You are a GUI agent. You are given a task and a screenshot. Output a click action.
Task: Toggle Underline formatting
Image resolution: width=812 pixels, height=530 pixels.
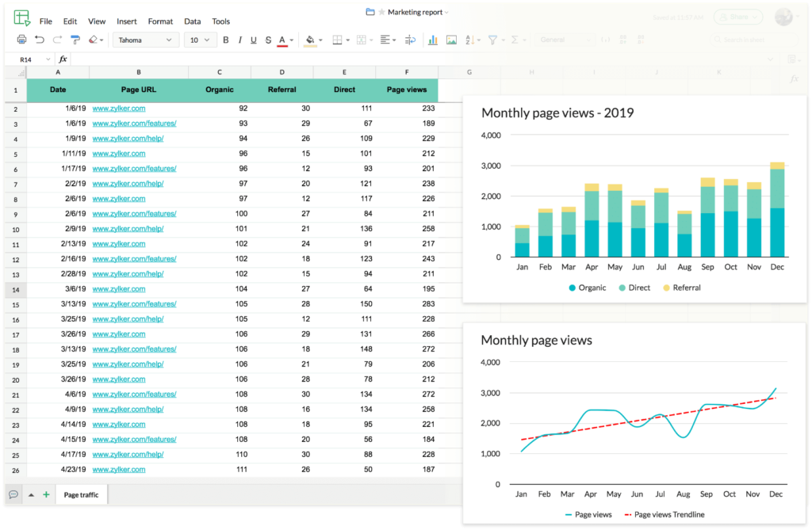click(x=254, y=40)
